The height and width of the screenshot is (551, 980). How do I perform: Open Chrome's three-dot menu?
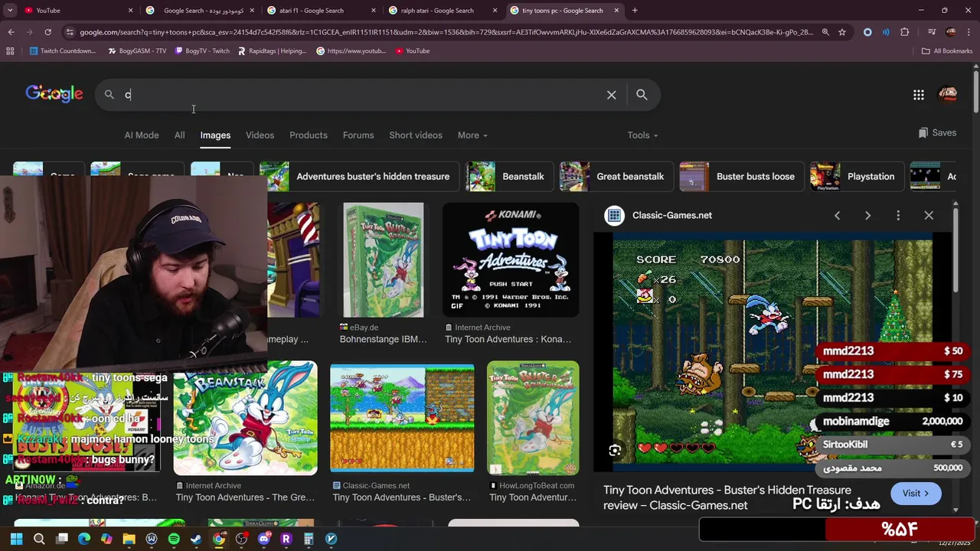[x=969, y=32]
